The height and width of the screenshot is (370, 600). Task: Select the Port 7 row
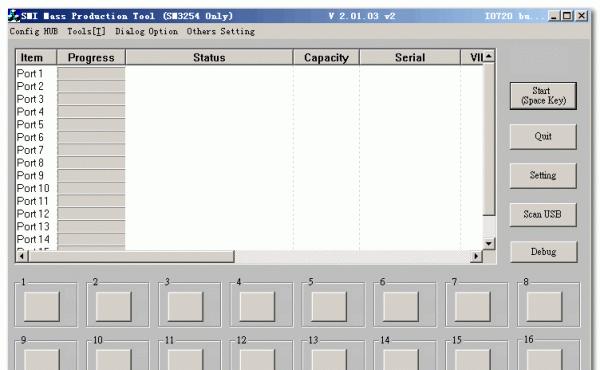(249, 150)
